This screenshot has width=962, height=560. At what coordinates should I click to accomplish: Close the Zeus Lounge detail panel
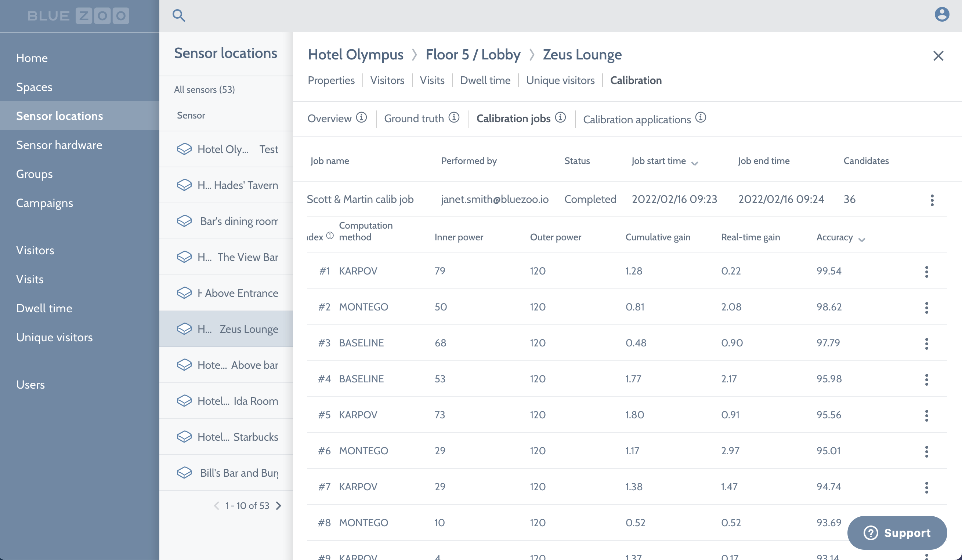coord(938,56)
